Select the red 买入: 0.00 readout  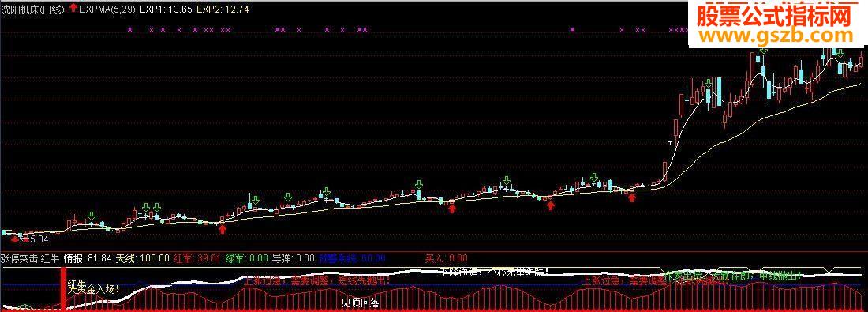[x=446, y=257]
